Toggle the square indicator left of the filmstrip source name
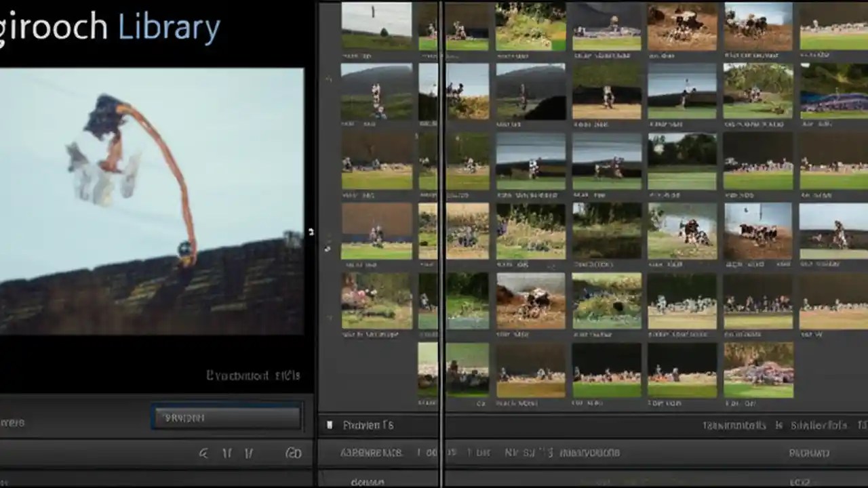The height and width of the screenshot is (488, 868). coord(330,426)
